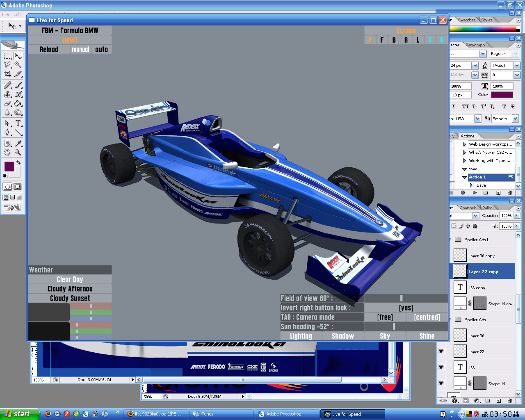
Task: Switch to the Paragraph tab
Action: pyautogui.click(x=475, y=45)
